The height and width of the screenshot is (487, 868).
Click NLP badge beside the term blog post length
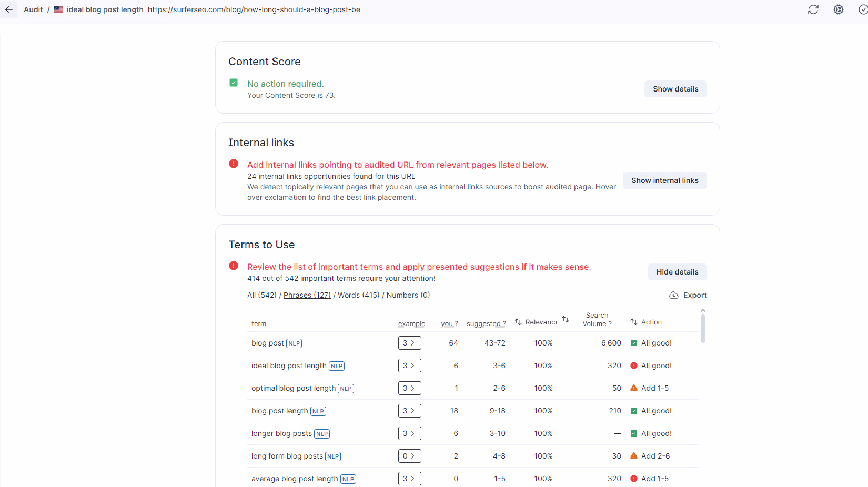(318, 411)
